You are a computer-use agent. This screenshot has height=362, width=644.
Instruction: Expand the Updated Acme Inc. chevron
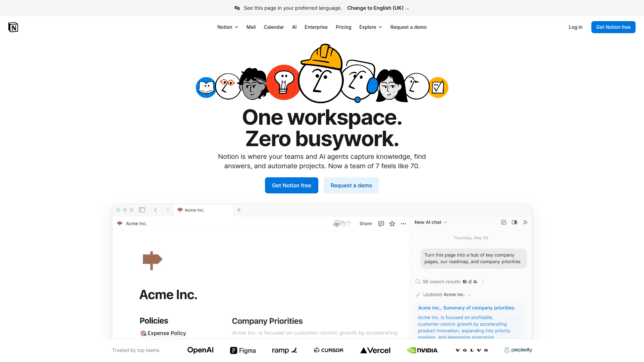(469, 295)
